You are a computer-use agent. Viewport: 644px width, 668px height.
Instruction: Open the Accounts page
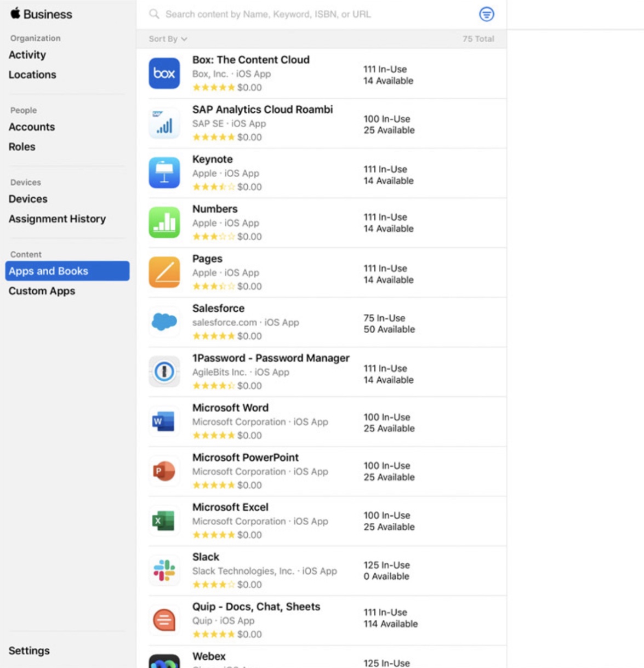click(32, 127)
